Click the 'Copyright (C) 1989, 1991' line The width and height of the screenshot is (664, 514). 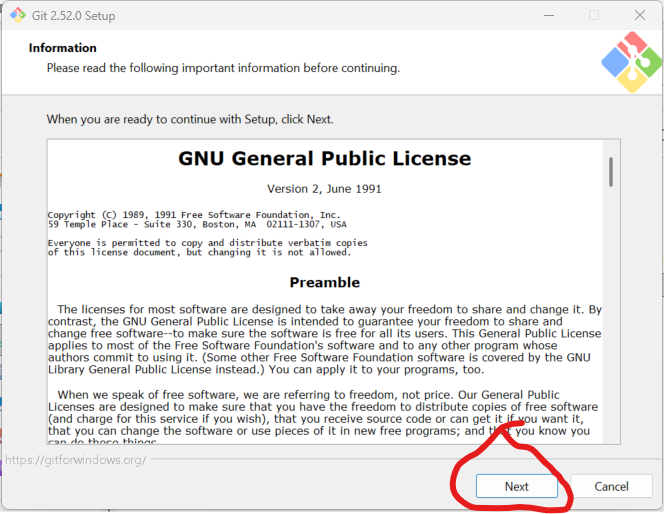[x=194, y=215]
